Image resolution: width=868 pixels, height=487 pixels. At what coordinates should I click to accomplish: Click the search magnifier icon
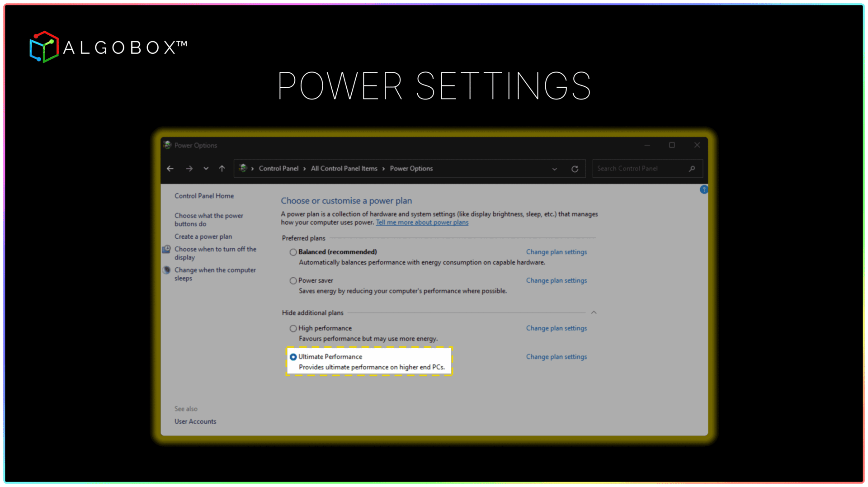click(692, 169)
